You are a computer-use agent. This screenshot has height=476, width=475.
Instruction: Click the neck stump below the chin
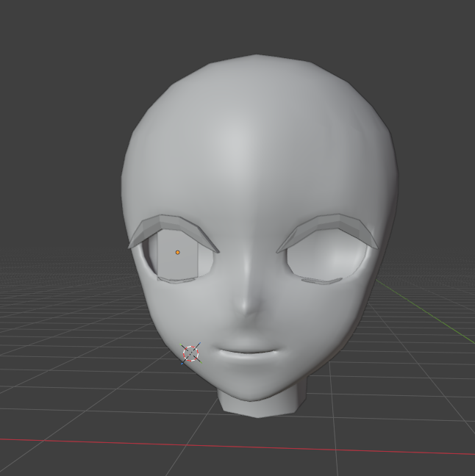(x=262, y=407)
